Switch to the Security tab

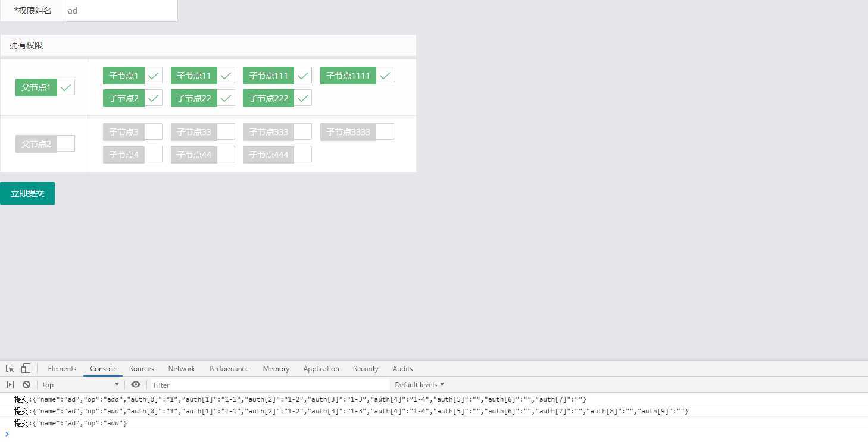366,369
